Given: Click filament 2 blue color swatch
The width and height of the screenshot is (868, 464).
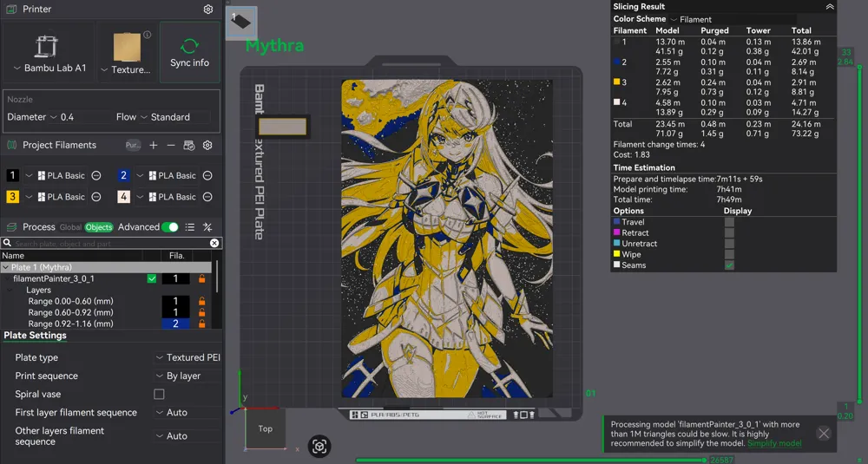Looking at the screenshot, I should (124, 175).
